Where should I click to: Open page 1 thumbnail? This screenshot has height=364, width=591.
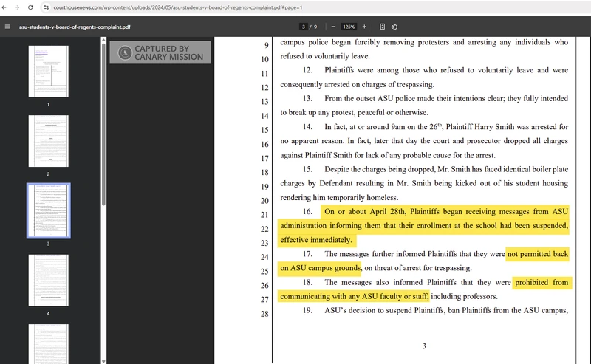click(x=48, y=71)
